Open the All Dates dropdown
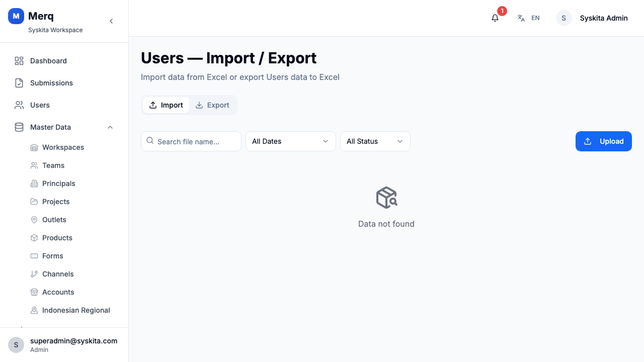Screen dimensions: 644x362 coord(291,141)
